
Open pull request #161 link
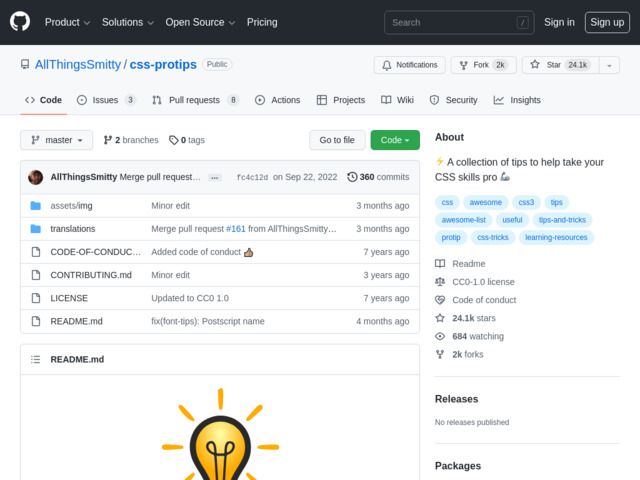click(236, 229)
